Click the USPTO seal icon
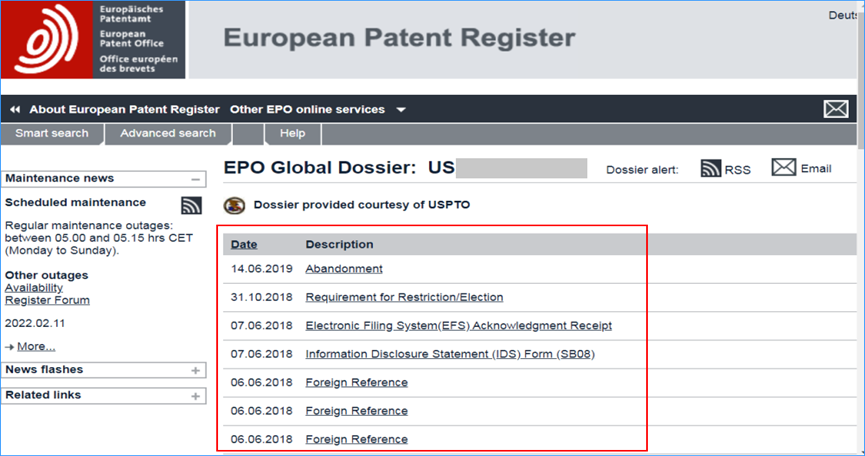This screenshot has width=865, height=456. (234, 205)
